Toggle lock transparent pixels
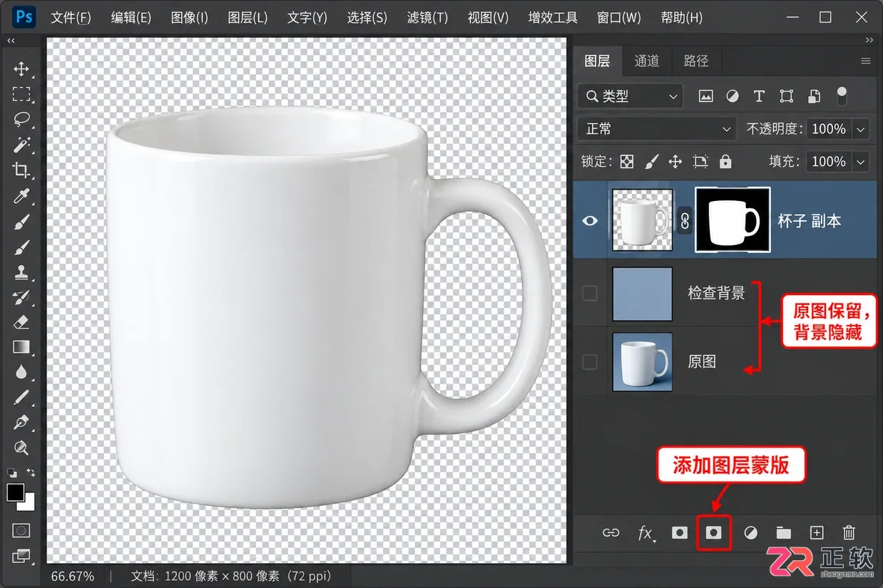The image size is (883, 588). [627, 162]
